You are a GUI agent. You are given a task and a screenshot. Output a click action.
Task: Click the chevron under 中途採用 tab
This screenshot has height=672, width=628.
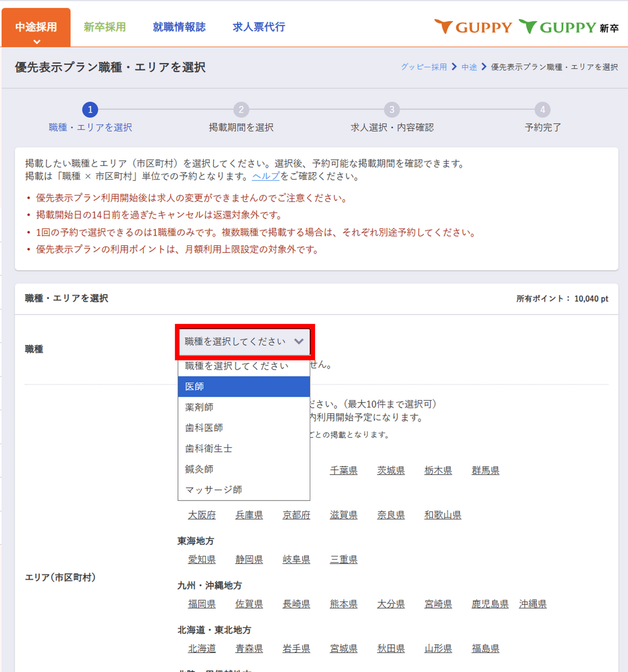[x=36, y=41]
